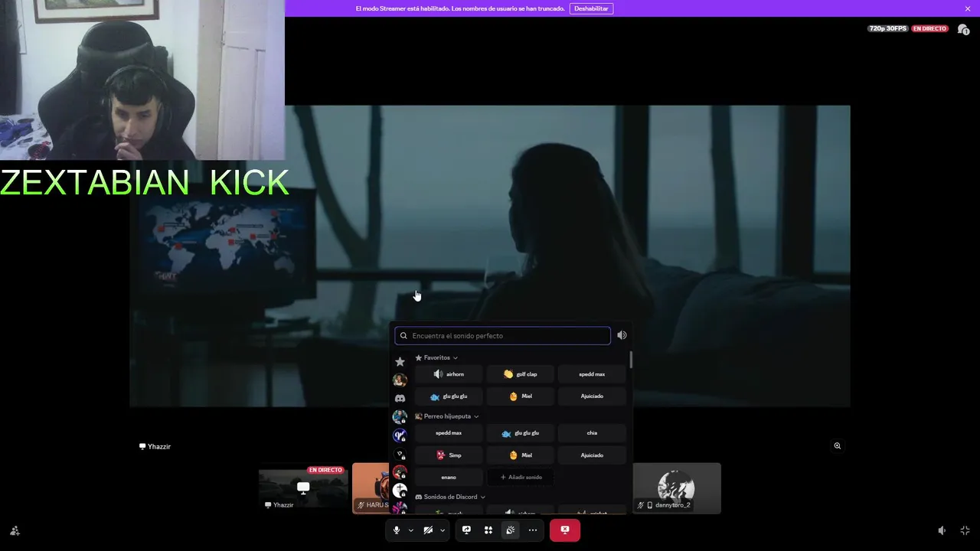Open the microphone options dropdown arrow
Screen dimensions: 980x551
(x=410, y=530)
